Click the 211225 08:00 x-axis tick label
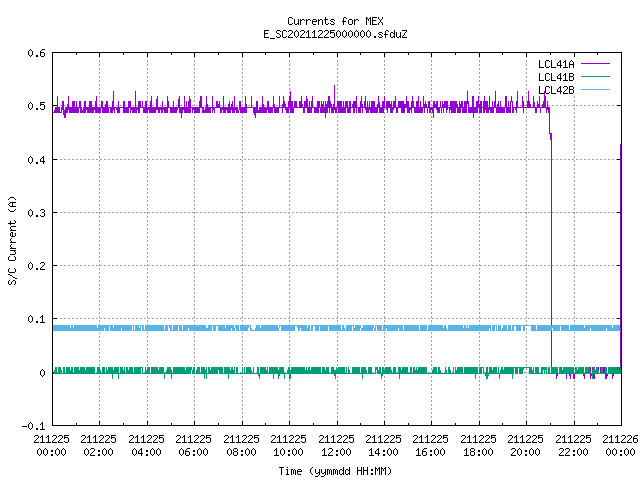640x480 pixels. click(241, 446)
